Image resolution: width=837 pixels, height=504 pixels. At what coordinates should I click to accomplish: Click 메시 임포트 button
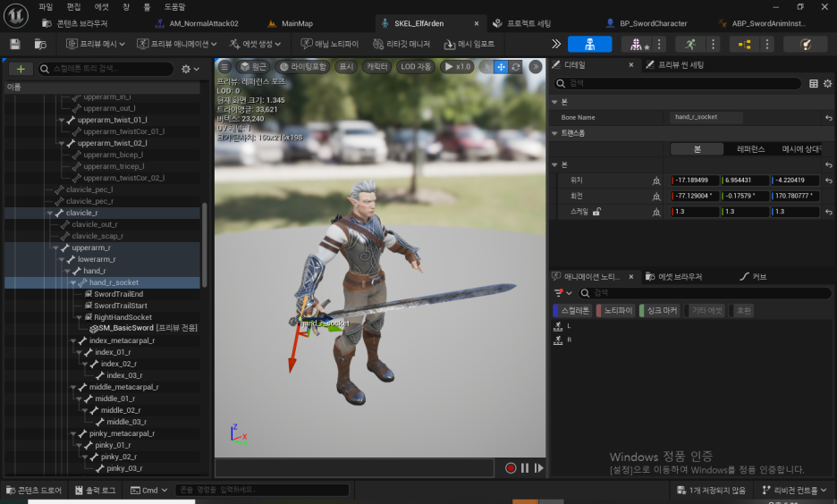(x=469, y=45)
